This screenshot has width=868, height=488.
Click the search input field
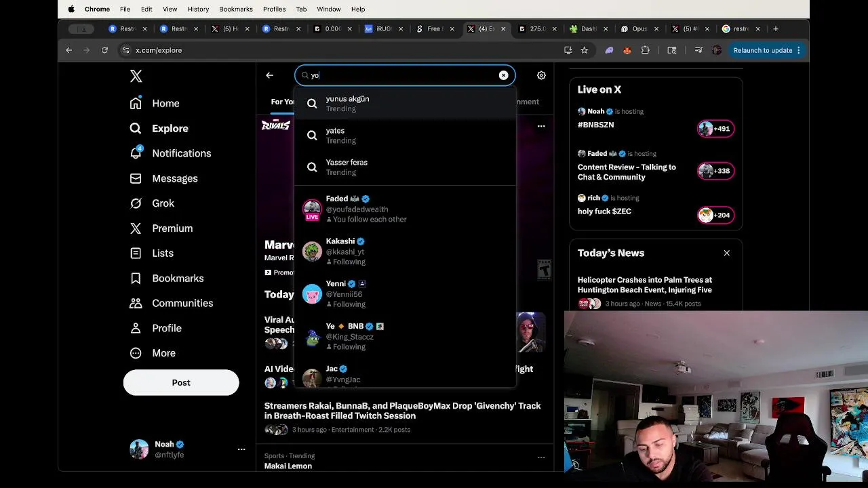[404, 75]
